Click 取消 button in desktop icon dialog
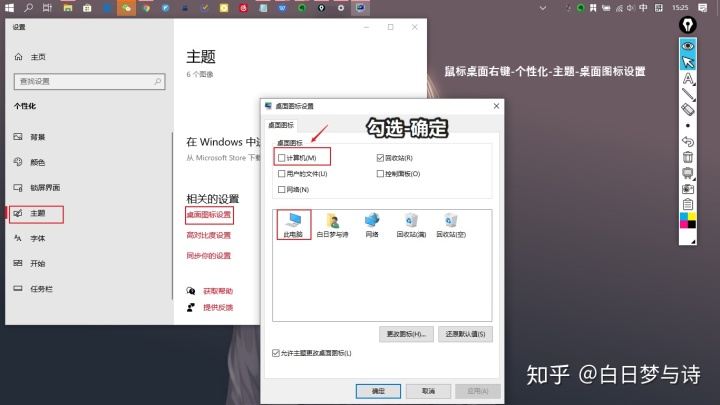This screenshot has width=720, height=405. tap(428, 391)
